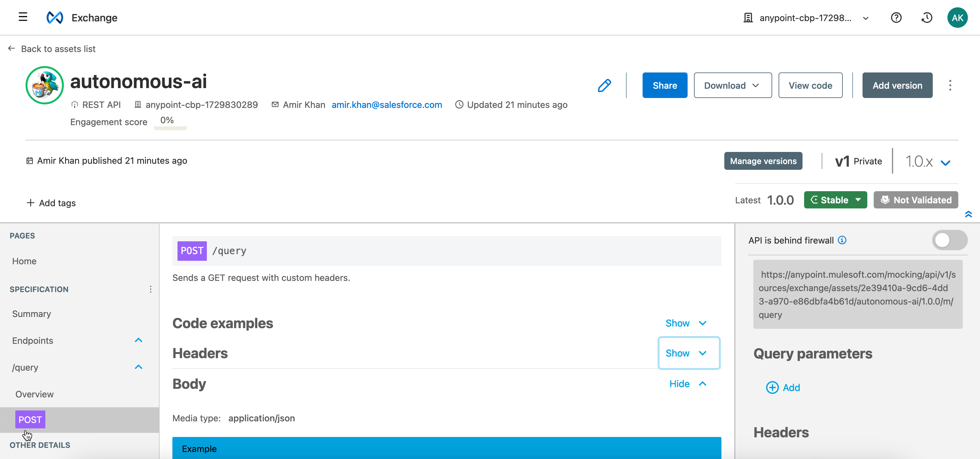Show the Code examples section
The image size is (980, 459).
pos(686,323)
